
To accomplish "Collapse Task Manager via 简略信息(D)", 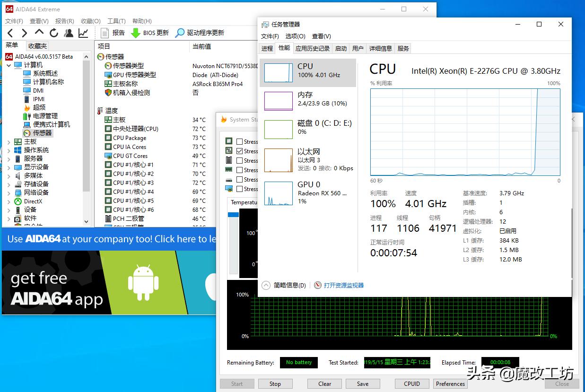I will (284, 285).
